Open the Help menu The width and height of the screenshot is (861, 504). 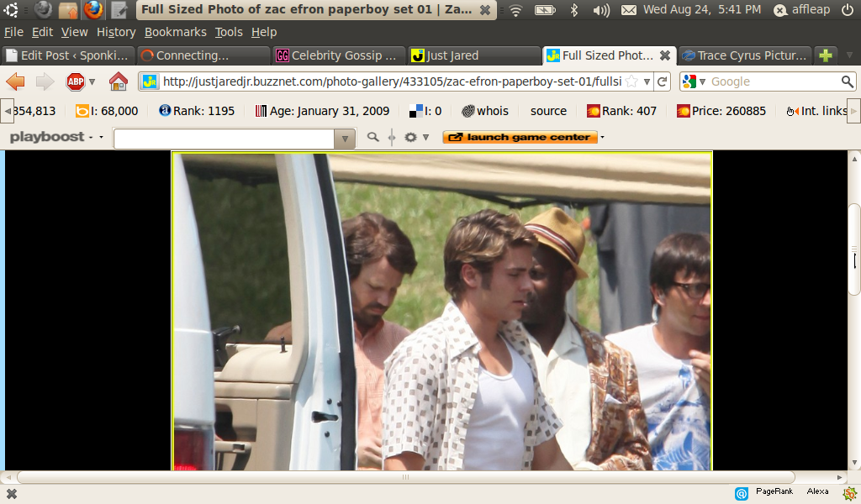(x=264, y=33)
